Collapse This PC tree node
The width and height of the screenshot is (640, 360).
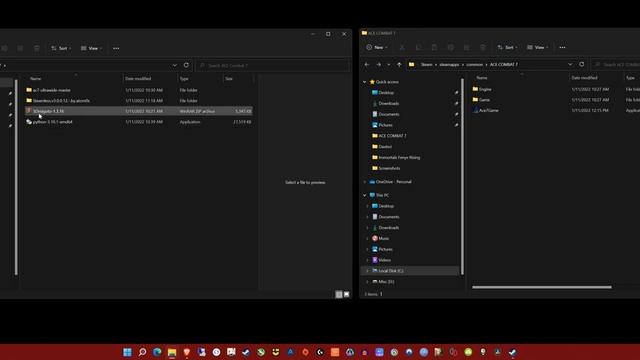(364, 195)
